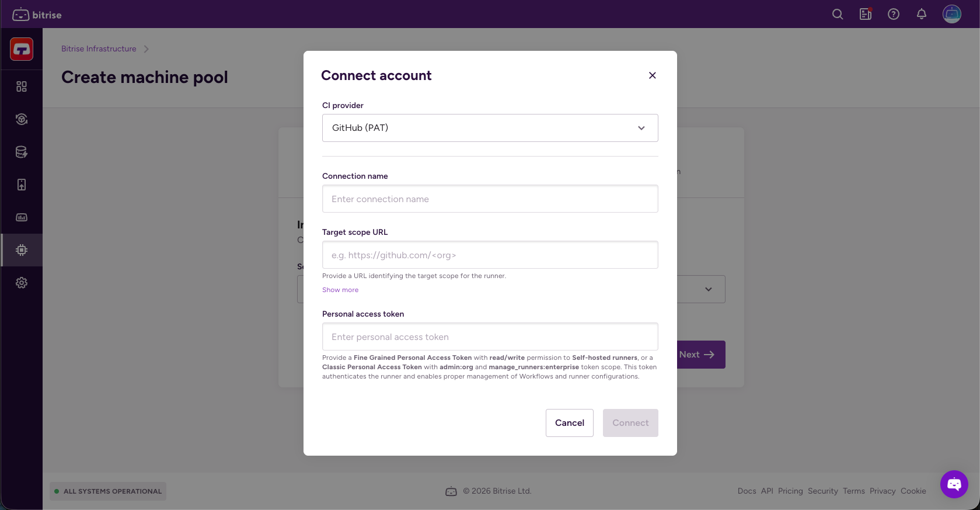This screenshot has height=510, width=980.
Task: Click the user avatar profile icon
Action: 952,14
